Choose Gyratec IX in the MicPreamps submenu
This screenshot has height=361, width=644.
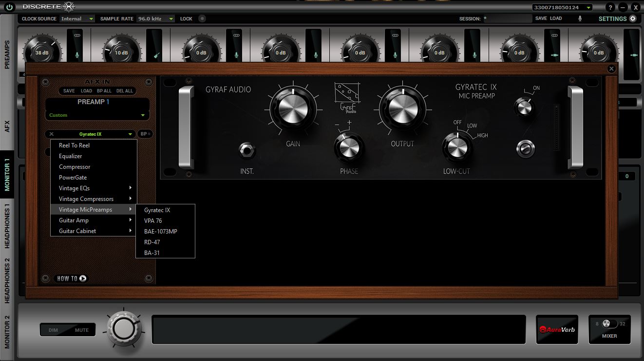[166, 210]
